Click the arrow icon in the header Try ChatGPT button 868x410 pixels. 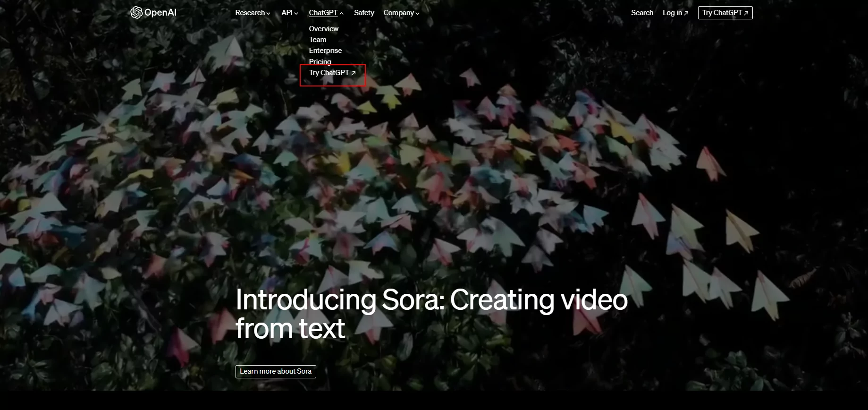(x=746, y=13)
